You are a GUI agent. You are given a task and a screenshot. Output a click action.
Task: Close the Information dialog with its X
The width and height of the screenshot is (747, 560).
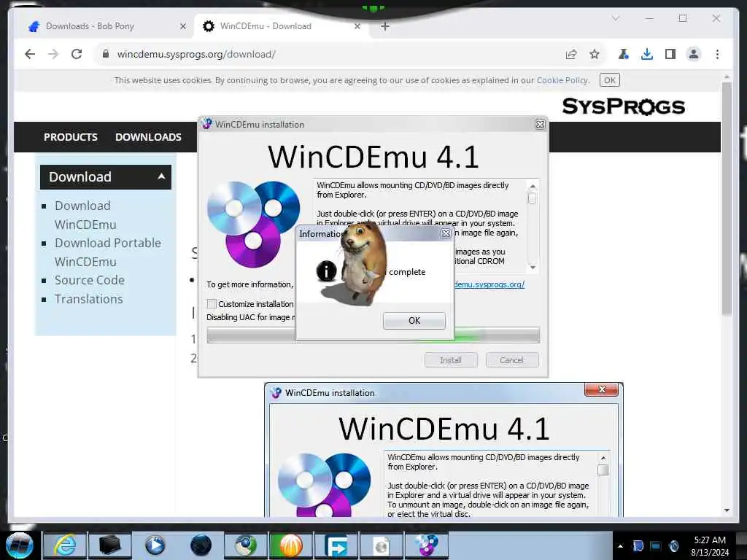446,233
